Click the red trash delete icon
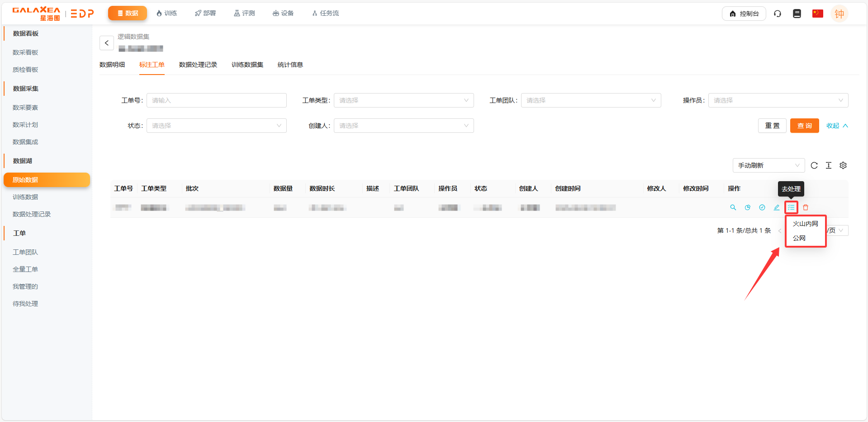The width and height of the screenshot is (868, 422). (805, 207)
